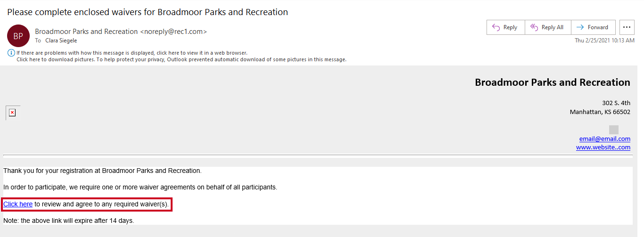Image resolution: width=644 pixels, height=237 pixels.
Task: Open the email@email.com link
Action: (x=605, y=139)
